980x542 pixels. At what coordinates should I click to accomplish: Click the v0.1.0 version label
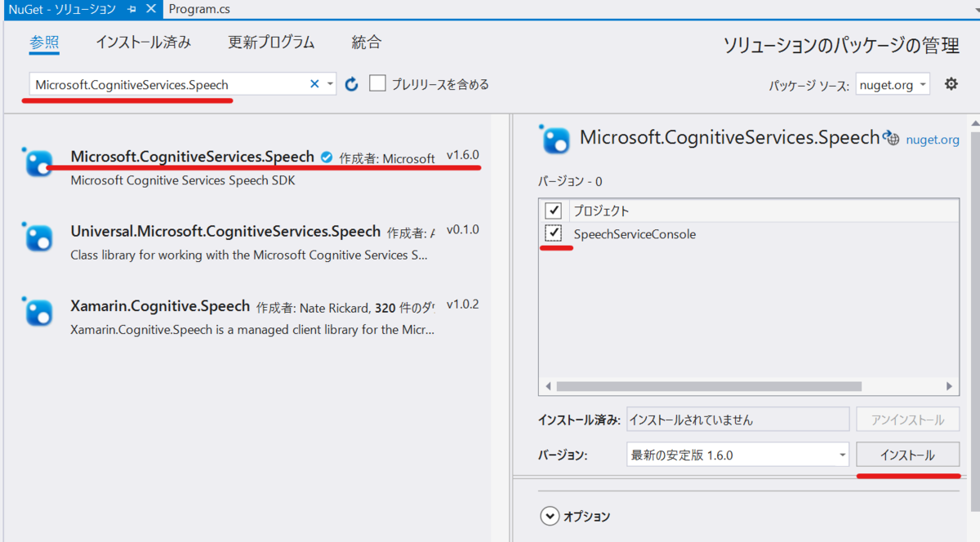coord(463,229)
